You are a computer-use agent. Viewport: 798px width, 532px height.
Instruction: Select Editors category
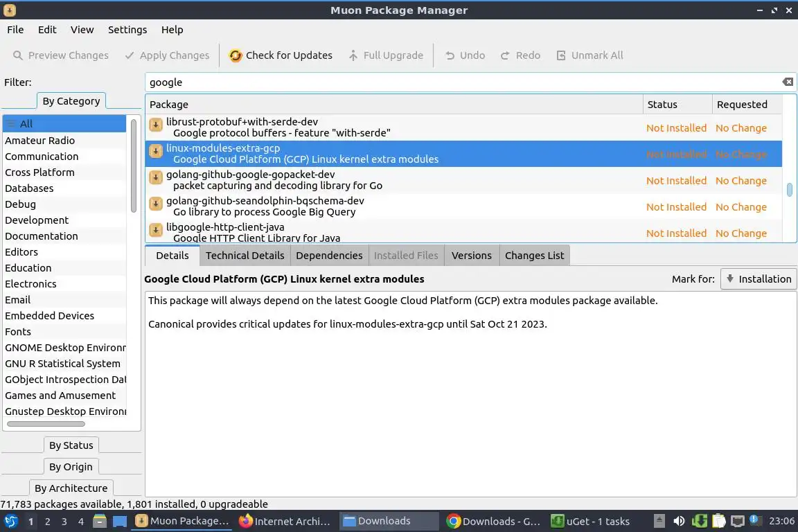[x=64, y=252]
